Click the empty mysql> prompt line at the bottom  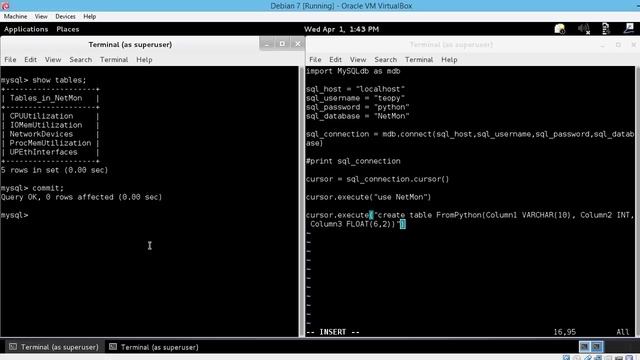tap(15, 215)
